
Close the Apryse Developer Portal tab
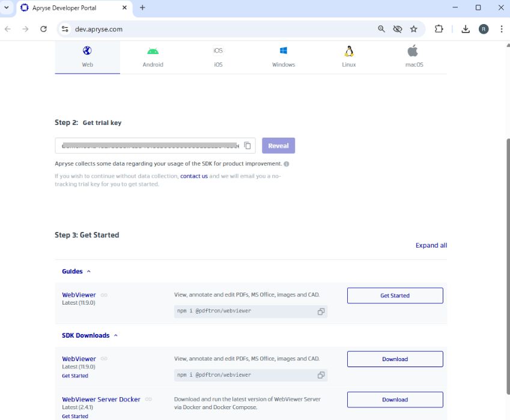pyautogui.click(x=124, y=7)
